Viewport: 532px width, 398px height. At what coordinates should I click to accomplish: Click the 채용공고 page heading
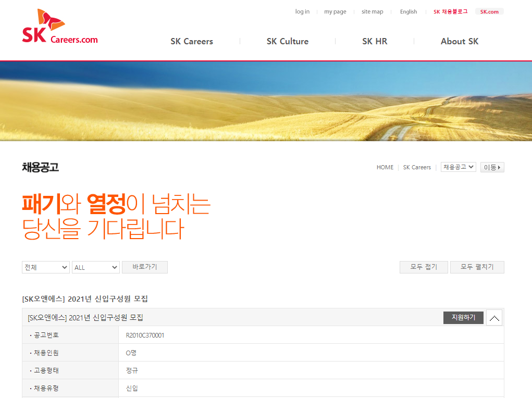point(40,167)
